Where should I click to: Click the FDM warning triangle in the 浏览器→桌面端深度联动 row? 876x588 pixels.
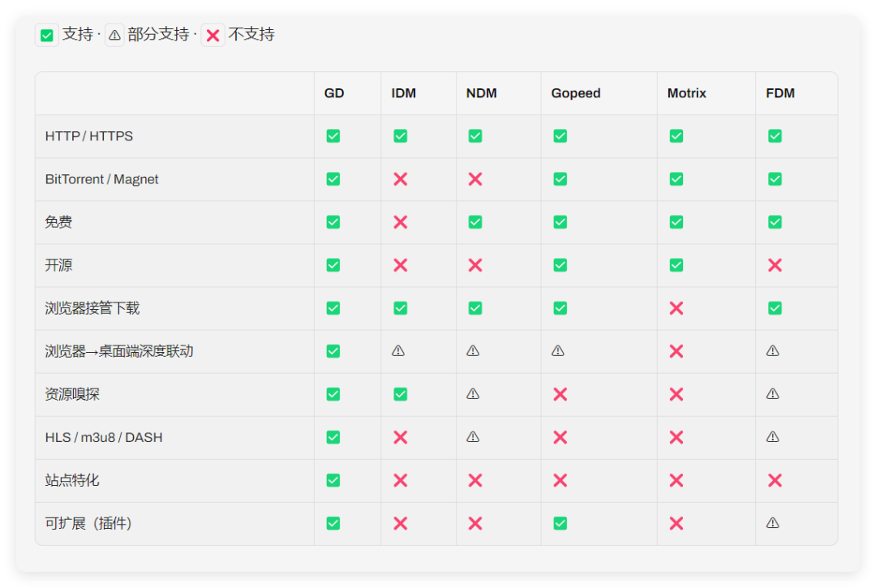773,350
